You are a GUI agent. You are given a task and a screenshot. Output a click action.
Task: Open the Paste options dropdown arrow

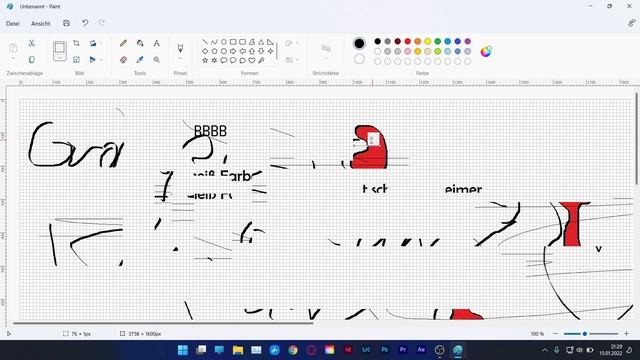pos(13,59)
